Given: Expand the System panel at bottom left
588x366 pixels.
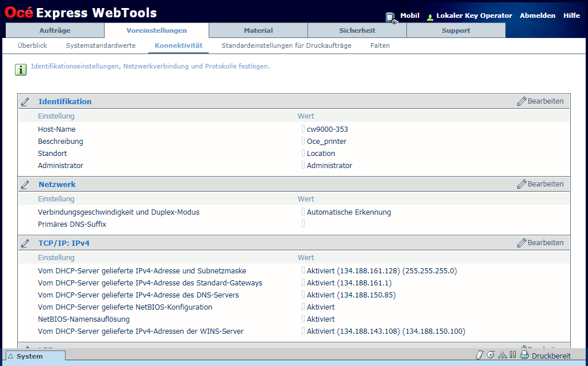Looking at the screenshot, I should point(34,356).
